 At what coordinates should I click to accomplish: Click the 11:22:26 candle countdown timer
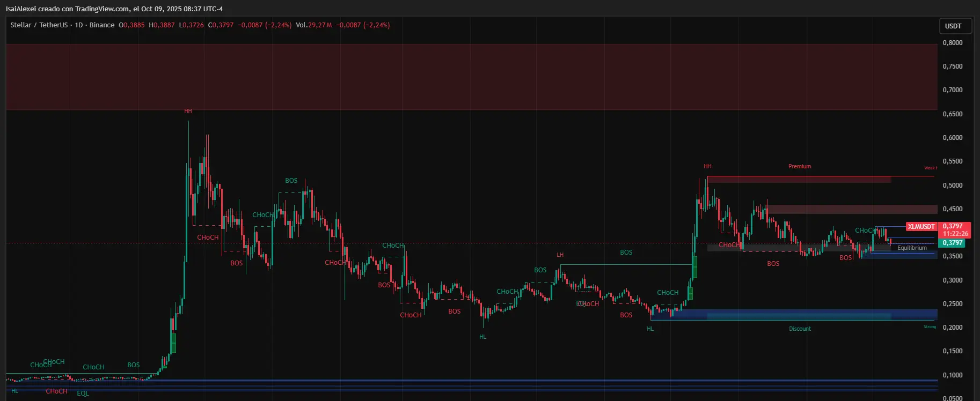pyautogui.click(x=955, y=234)
